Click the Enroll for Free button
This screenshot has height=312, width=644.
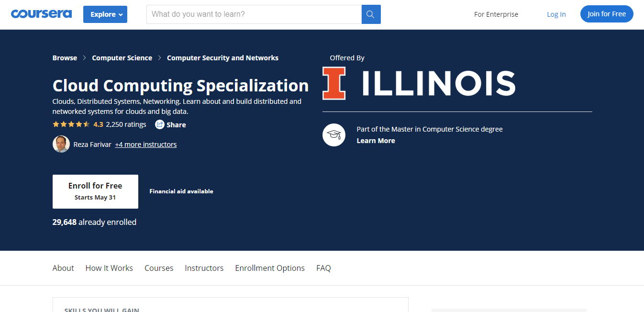tap(95, 191)
